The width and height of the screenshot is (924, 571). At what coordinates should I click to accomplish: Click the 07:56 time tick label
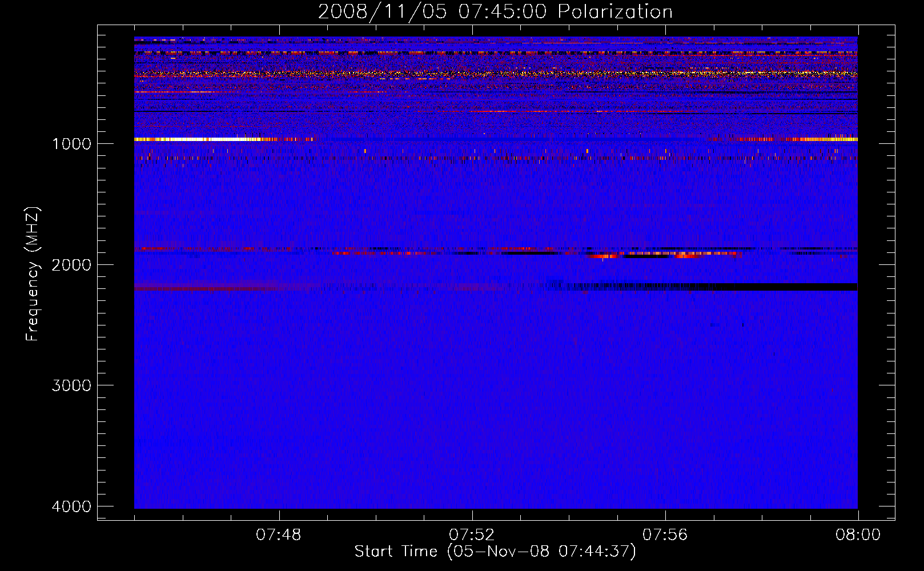[665, 535]
